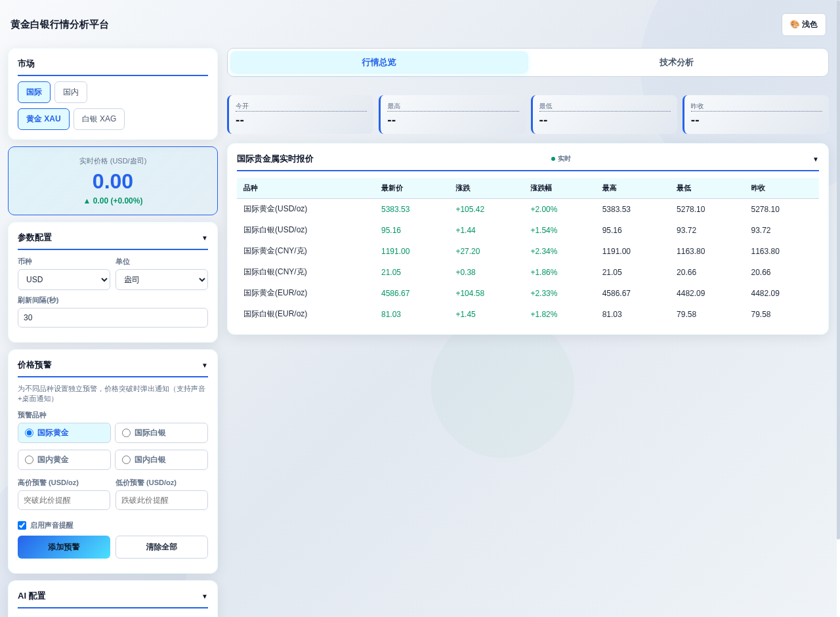840x617 pixels.
Task: Open the 币种 USD dropdown
Action: coord(64,280)
